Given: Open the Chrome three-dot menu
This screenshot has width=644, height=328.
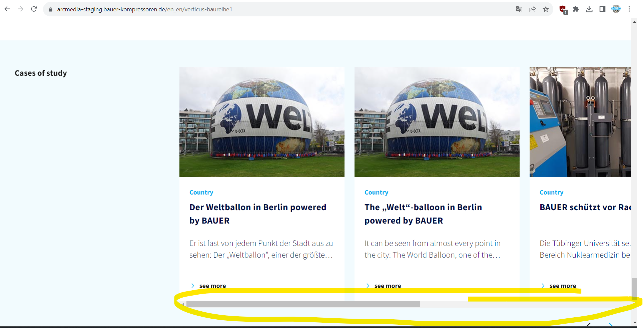Looking at the screenshot, I should (629, 9).
